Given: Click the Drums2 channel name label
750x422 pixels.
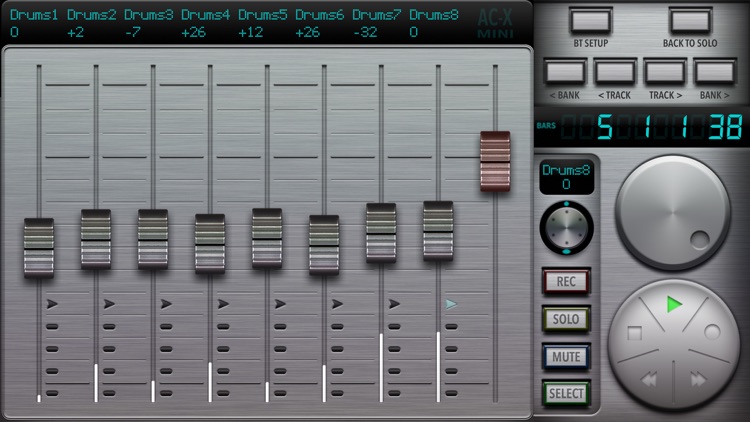Looking at the screenshot, I should [91, 15].
